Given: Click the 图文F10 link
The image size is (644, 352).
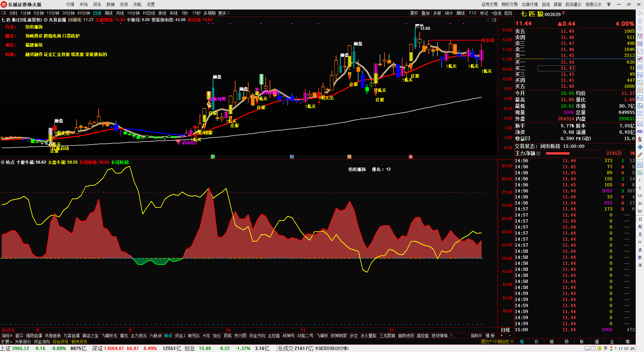Looking at the screenshot, I should click(x=489, y=342).
